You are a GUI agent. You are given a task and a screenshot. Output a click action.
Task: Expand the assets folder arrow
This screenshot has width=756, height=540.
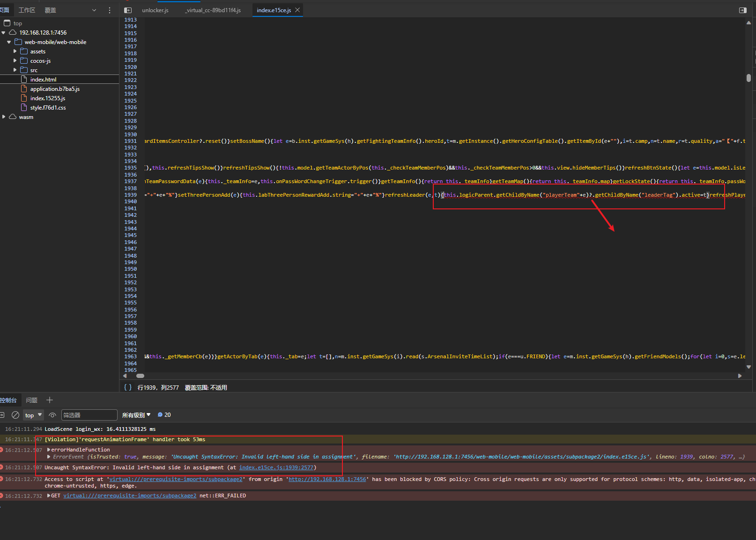(x=15, y=51)
